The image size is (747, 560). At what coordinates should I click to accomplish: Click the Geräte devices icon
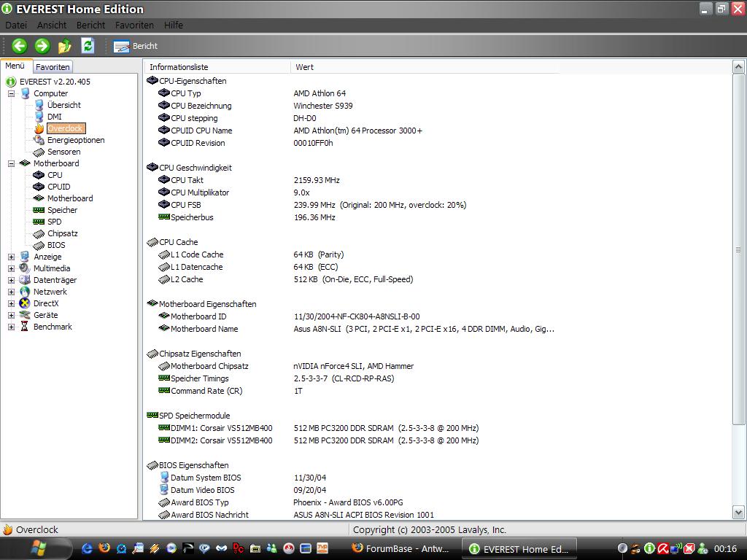(25, 315)
